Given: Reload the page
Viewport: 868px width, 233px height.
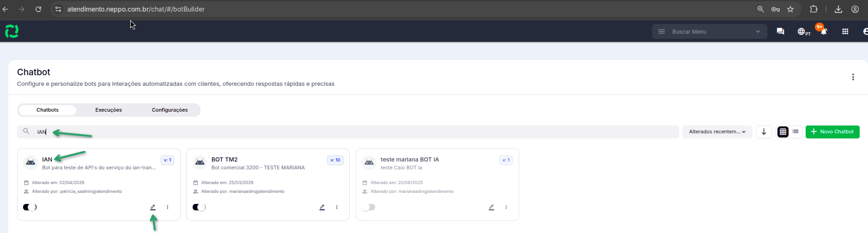Looking at the screenshot, I should [x=38, y=9].
